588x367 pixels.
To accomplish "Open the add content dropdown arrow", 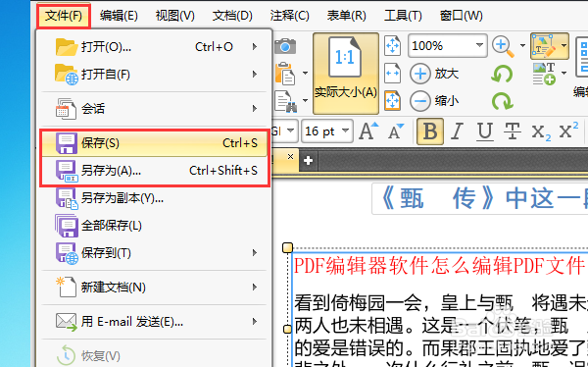I will point(564,73).
